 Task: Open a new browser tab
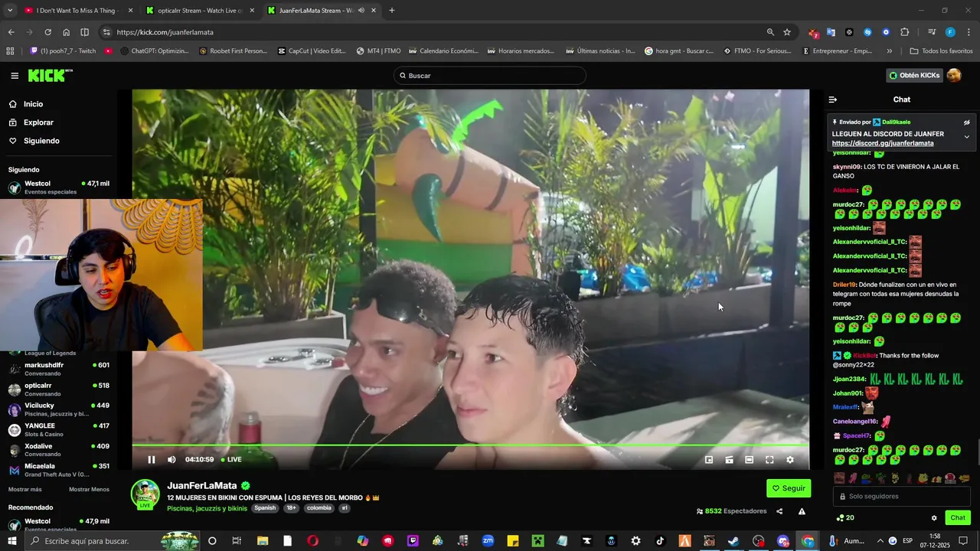click(x=392, y=11)
